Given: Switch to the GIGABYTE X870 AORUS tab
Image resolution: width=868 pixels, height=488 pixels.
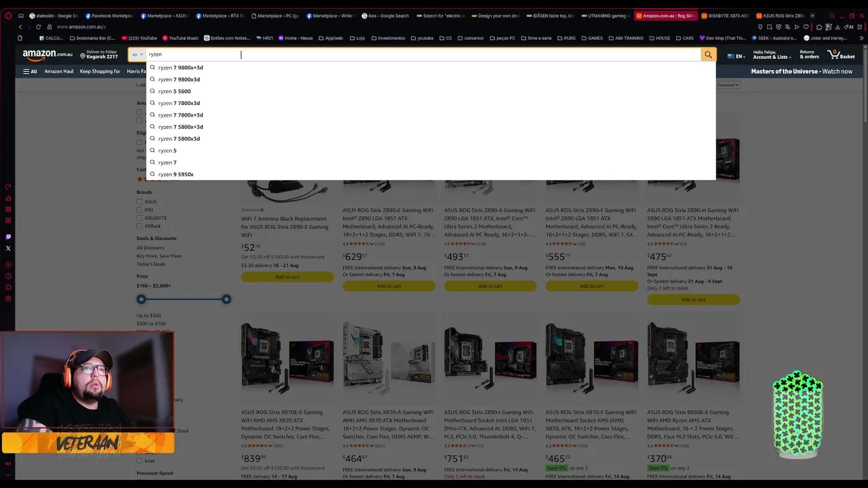Looking at the screenshot, I should coord(724,16).
